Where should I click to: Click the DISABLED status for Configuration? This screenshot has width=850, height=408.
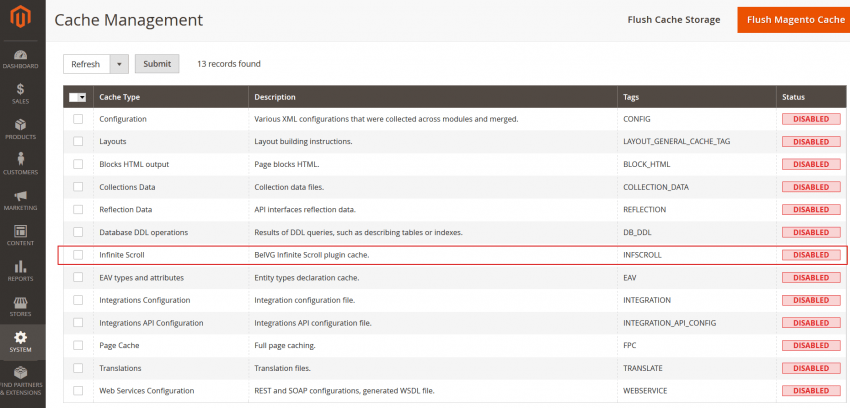pos(811,119)
